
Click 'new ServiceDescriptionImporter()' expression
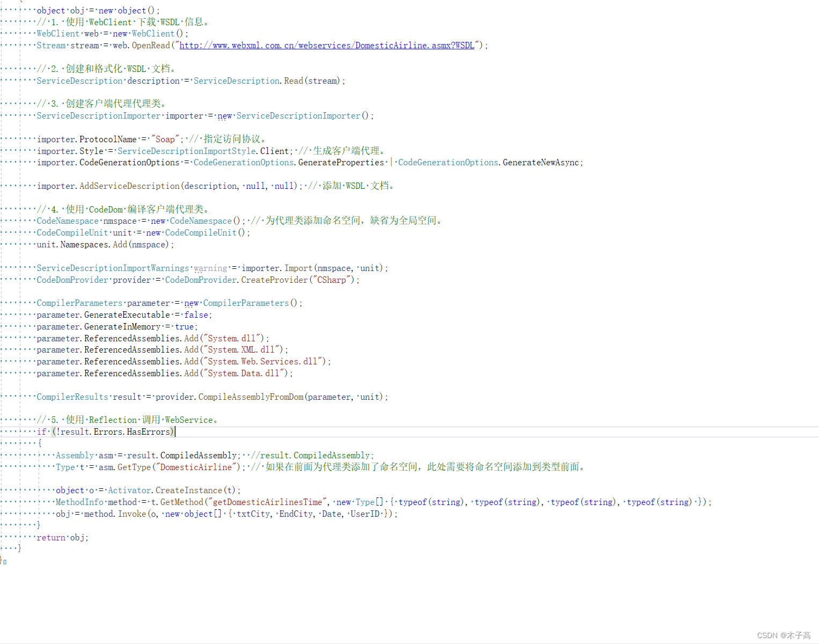coord(294,116)
